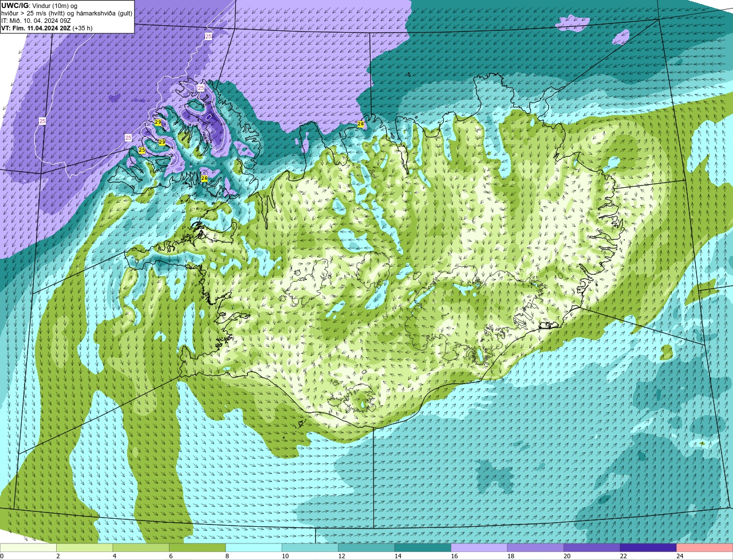The width and height of the screenshot is (733, 560).
Task: Click the 16–18 m/s lavender legend swatch
Action: coord(479,547)
